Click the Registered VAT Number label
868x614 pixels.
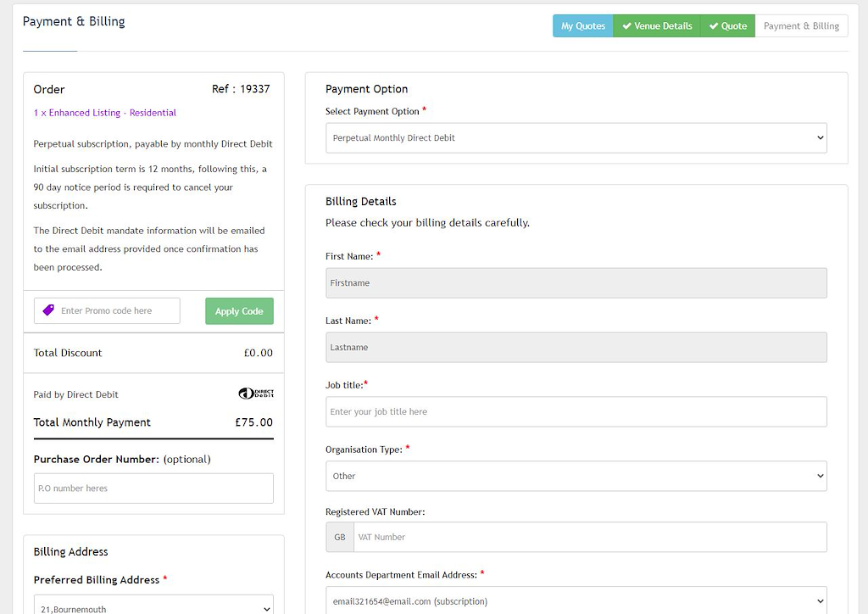click(x=376, y=511)
